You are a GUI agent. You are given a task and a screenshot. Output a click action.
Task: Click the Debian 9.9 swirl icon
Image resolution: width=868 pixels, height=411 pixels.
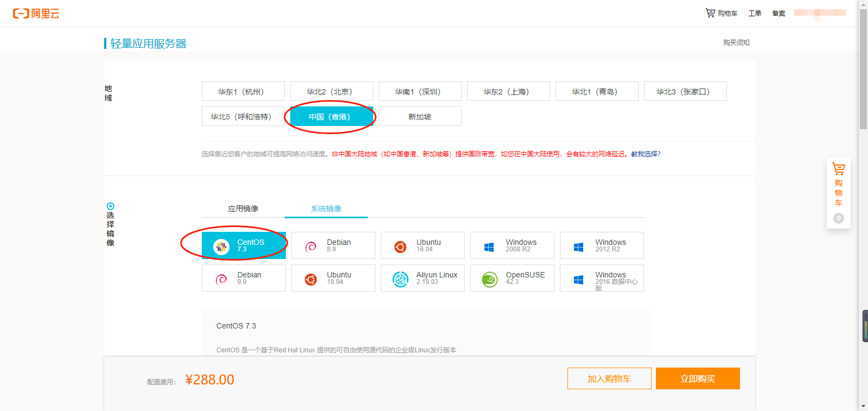coord(221,280)
